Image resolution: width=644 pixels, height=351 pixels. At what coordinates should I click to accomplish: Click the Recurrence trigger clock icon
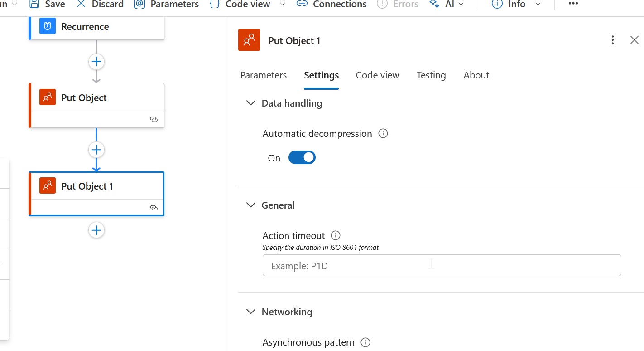47,26
